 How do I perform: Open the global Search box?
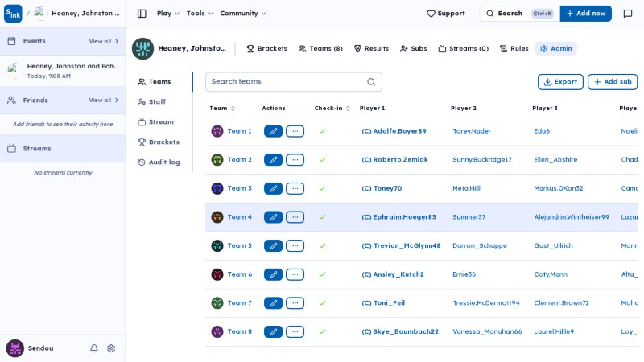pos(519,14)
